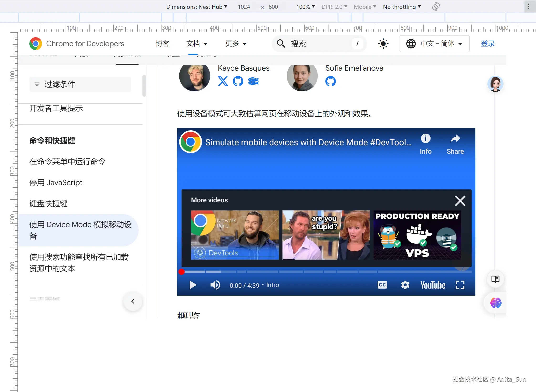
Task: Toggle closed captions on the video
Action: pos(382,285)
